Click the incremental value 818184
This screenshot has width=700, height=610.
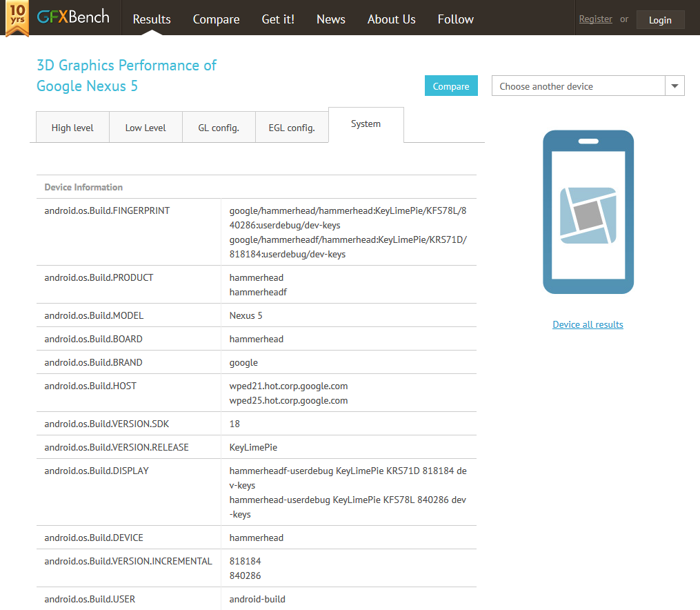click(245, 561)
